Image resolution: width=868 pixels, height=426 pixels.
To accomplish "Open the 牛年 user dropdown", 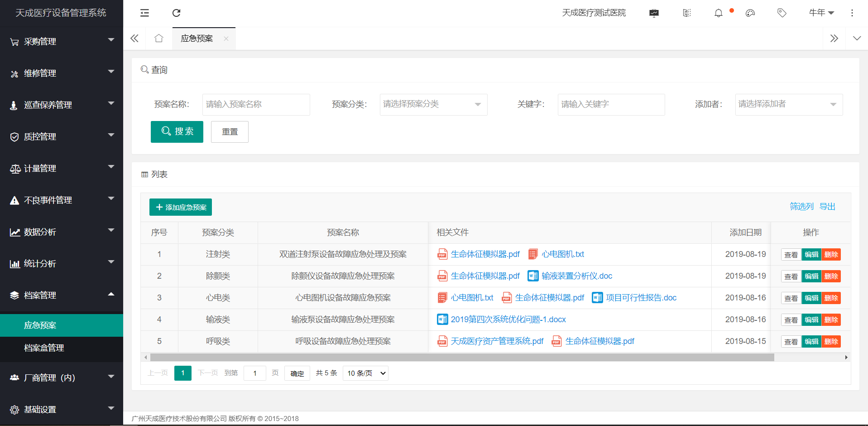I will (x=821, y=13).
